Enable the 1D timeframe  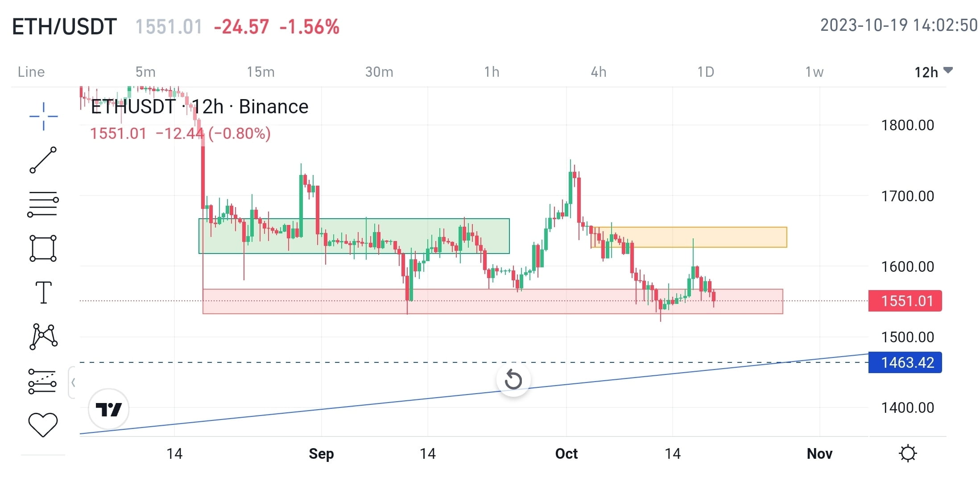[706, 71]
